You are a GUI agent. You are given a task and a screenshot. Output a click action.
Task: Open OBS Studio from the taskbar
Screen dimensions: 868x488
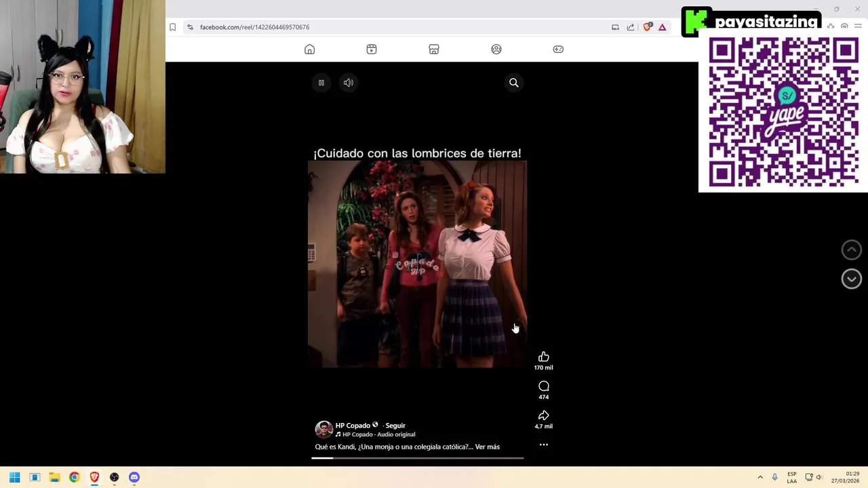pos(114,477)
